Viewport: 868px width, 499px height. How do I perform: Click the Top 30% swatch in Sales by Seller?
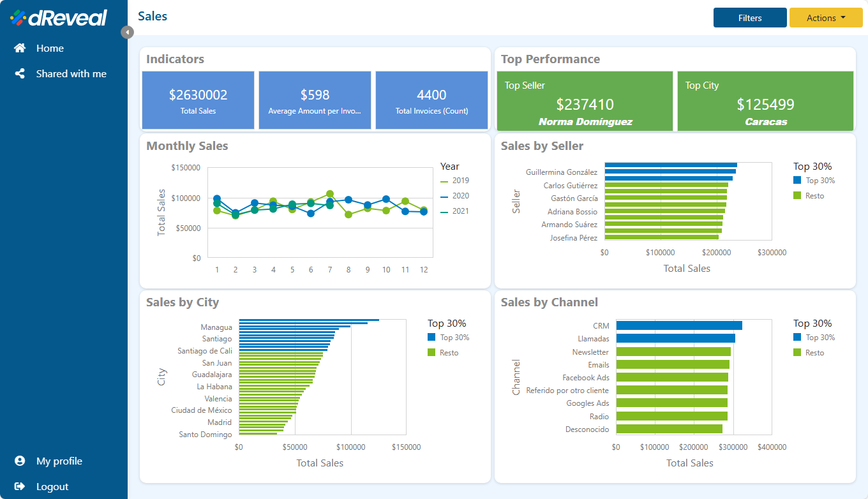(797, 181)
